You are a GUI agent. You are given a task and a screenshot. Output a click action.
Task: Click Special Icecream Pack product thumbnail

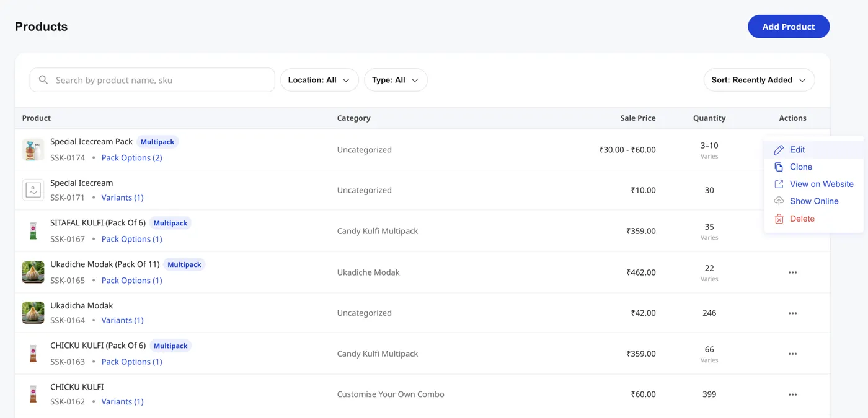33,149
